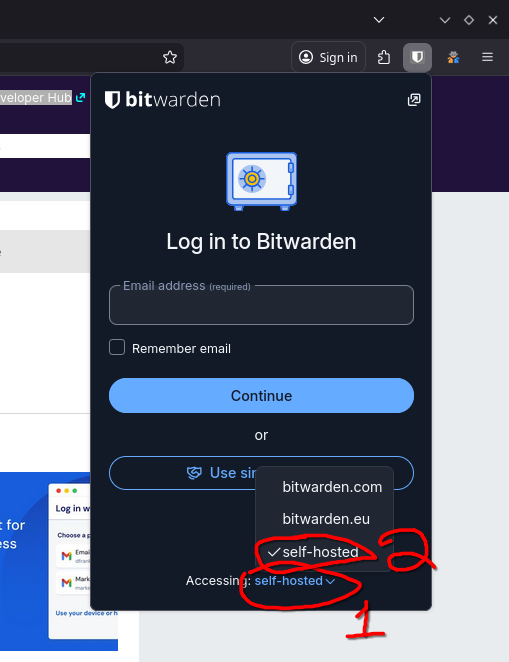Tick the Remember email checkbox
The image size is (509, 662).
(x=117, y=347)
